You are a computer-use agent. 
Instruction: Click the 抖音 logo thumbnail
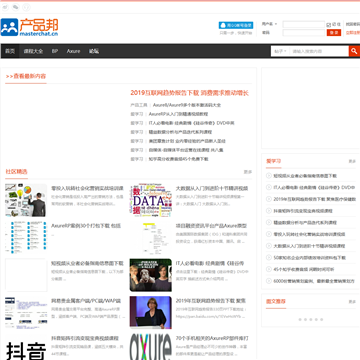coord(26,347)
